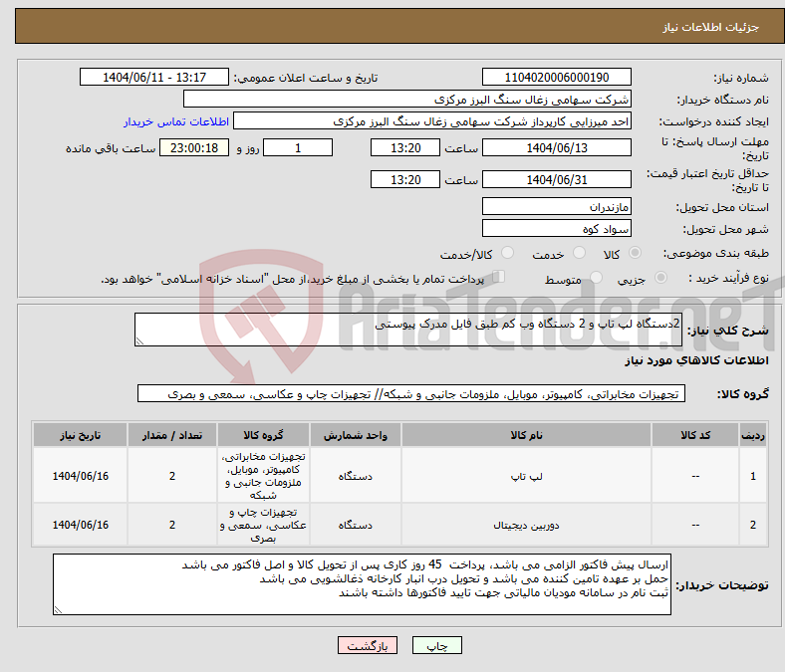
Task: Click the request creator field
Action: point(432,121)
